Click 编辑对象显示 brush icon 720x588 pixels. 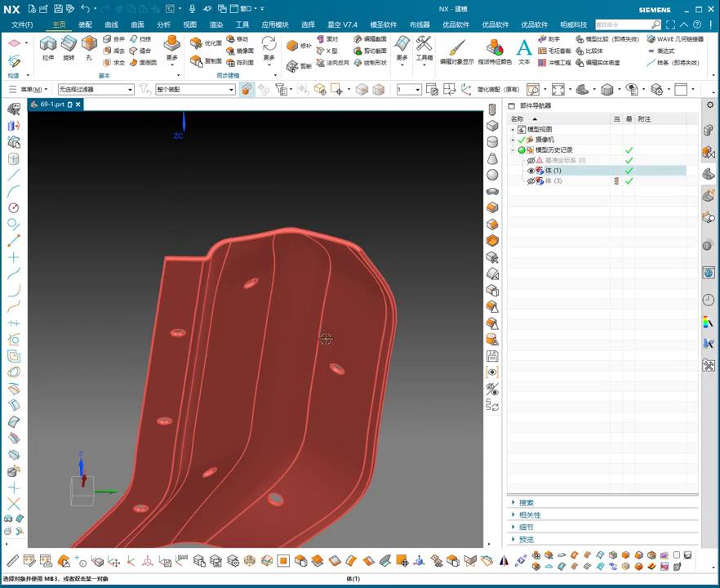[x=456, y=48]
